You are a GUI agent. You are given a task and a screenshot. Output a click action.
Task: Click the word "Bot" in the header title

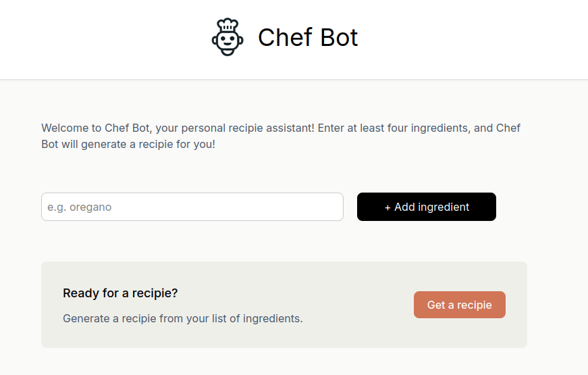tap(340, 38)
